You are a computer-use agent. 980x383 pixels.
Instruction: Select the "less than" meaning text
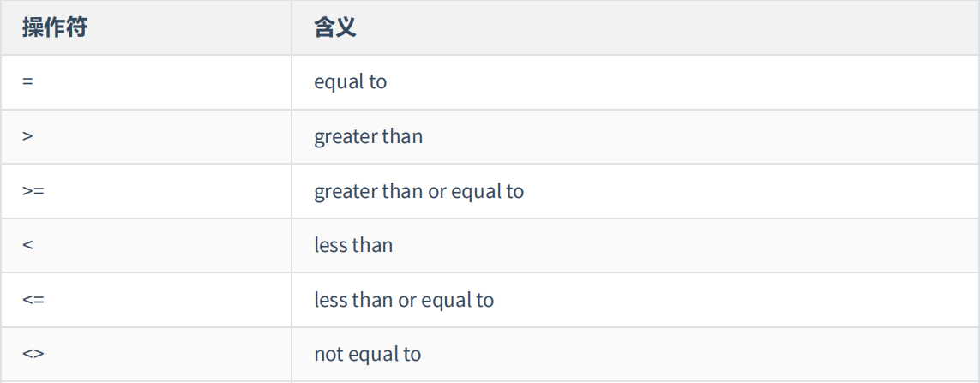click(353, 245)
